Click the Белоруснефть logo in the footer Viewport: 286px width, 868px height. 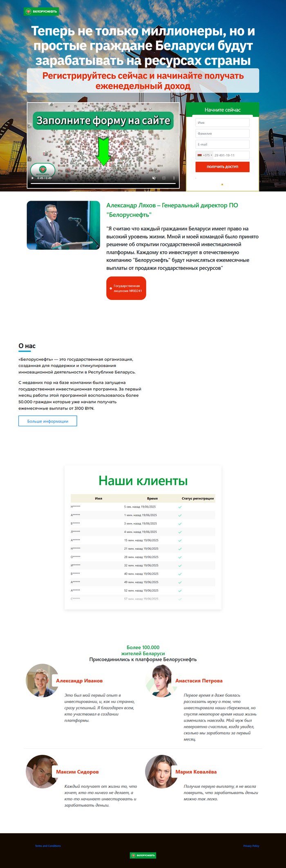pos(143,855)
